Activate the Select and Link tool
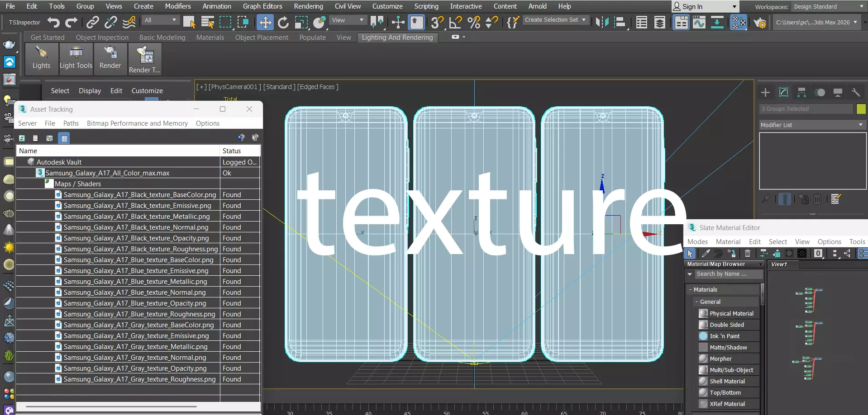868x415 pixels. (x=93, y=22)
